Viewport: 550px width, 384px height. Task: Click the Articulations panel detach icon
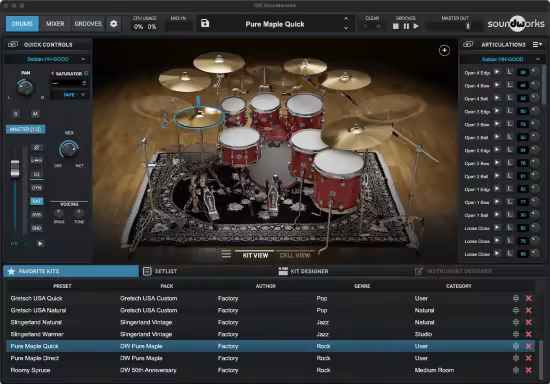[x=468, y=44]
